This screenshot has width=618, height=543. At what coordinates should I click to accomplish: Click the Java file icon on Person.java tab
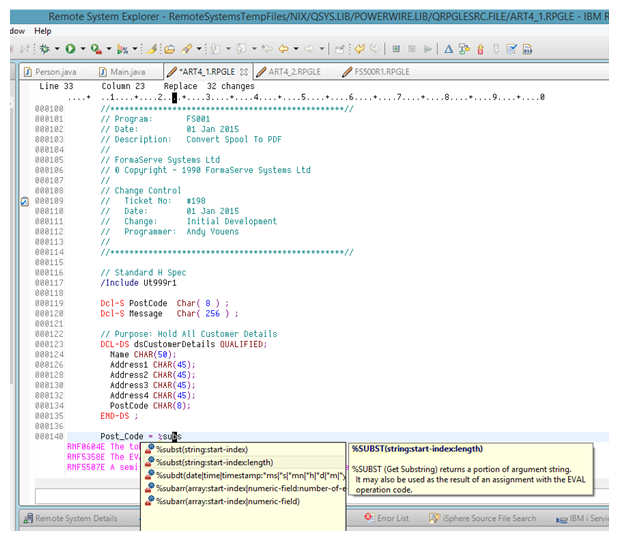point(26,72)
